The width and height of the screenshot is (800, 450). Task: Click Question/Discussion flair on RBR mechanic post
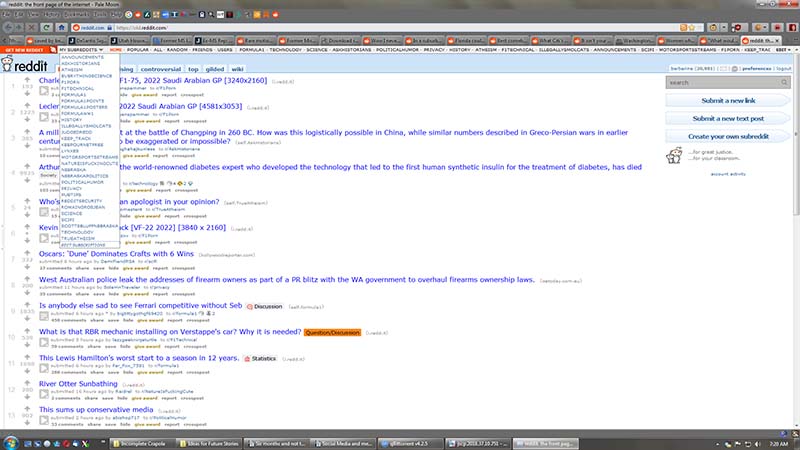click(333, 332)
